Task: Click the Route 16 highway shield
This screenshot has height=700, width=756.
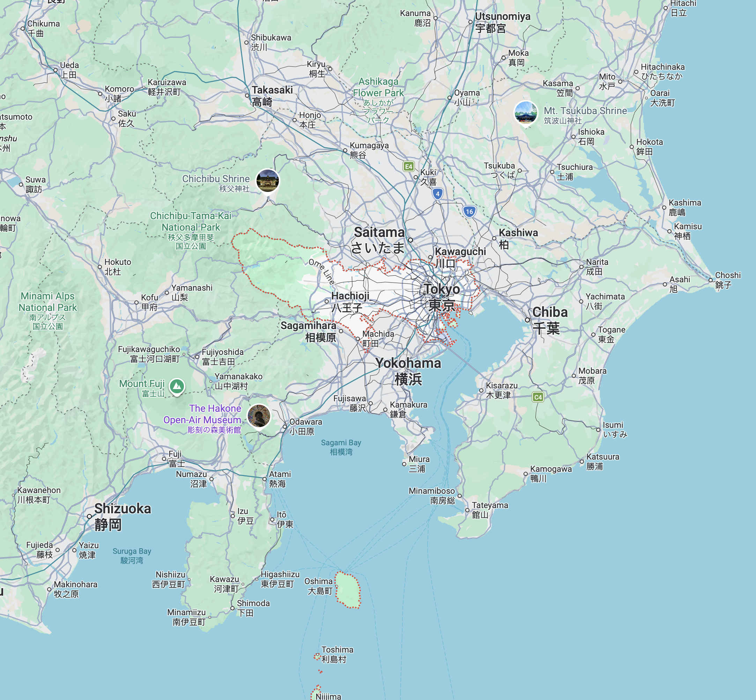Action: click(469, 211)
